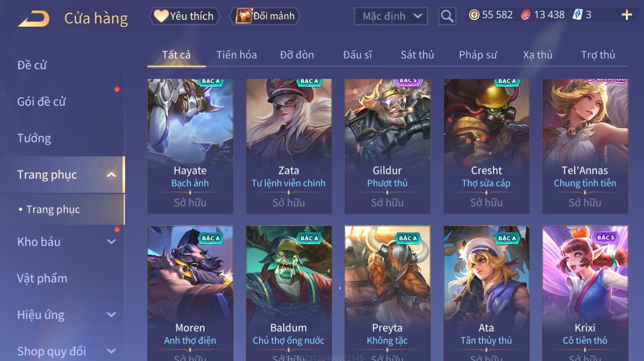Switch to the Sát thủ tab

[x=417, y=55]
